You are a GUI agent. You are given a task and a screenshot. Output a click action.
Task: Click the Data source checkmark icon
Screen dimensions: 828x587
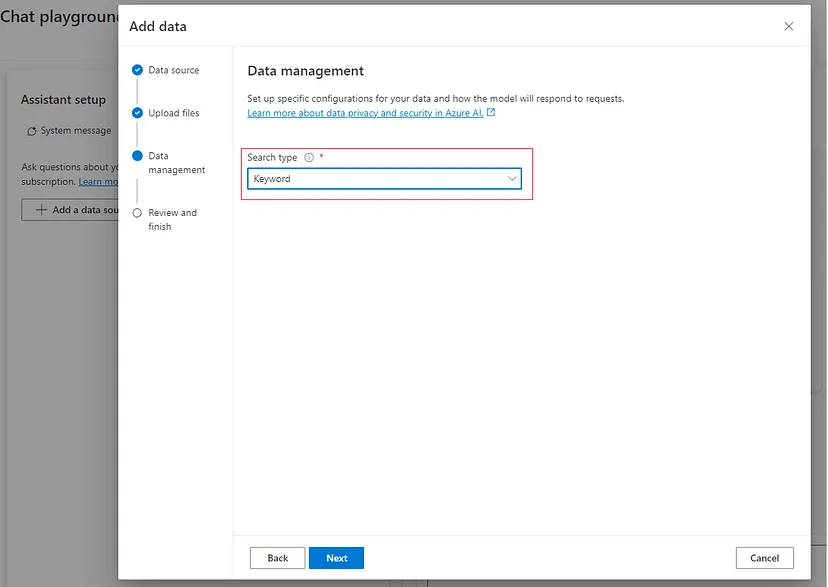tap(137, 70)
